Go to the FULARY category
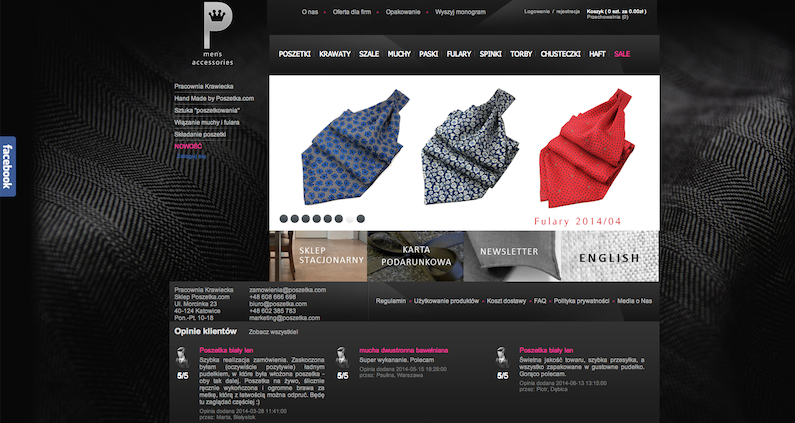 [459, 54]
